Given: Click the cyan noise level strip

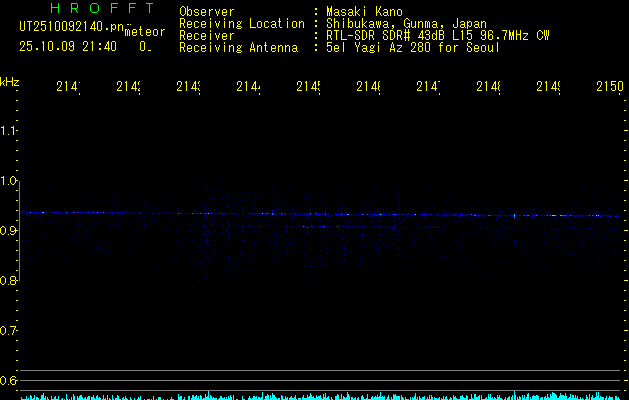Looking at the screenshot, I should 320,396.
